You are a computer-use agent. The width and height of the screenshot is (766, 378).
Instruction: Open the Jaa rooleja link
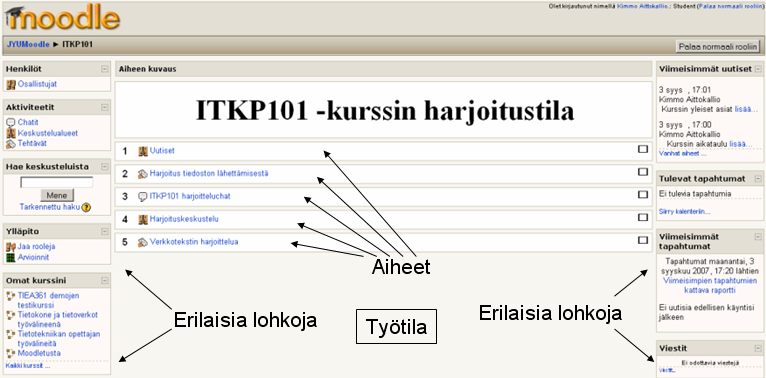tap(36, 247)
